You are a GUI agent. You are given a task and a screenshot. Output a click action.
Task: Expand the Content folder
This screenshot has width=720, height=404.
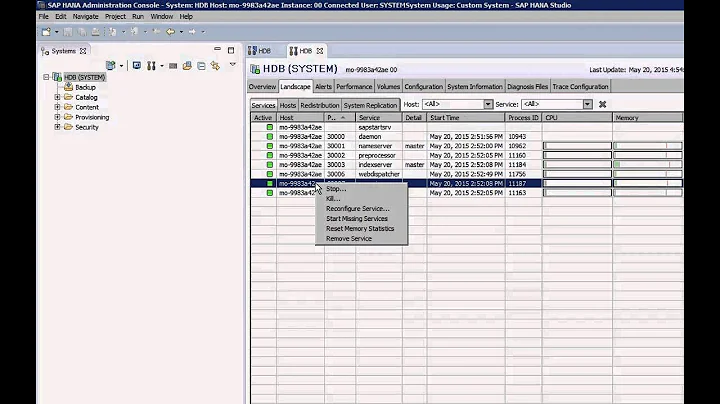coord(57,107)
